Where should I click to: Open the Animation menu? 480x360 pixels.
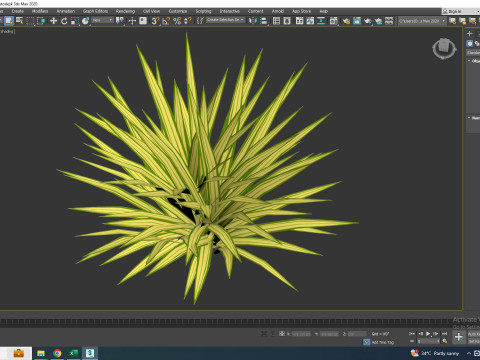pyautogui.click(x=66, y=11)
